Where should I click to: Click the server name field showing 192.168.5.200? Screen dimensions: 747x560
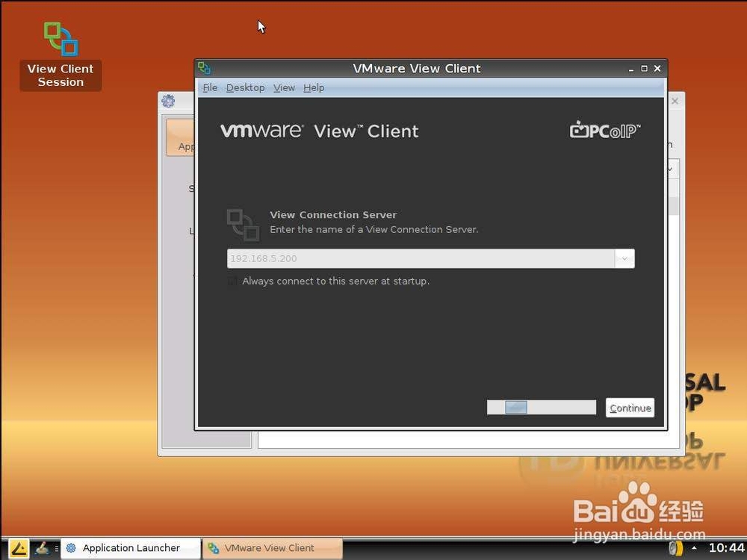421,258
